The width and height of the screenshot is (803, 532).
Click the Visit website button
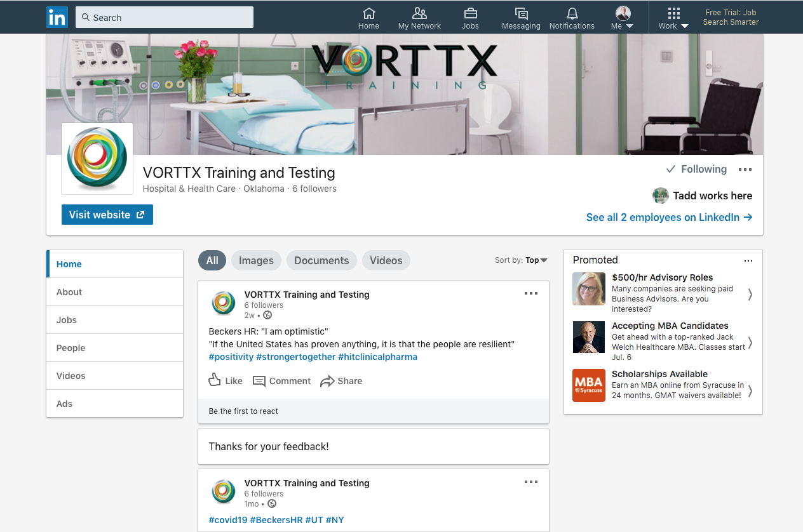107,215
